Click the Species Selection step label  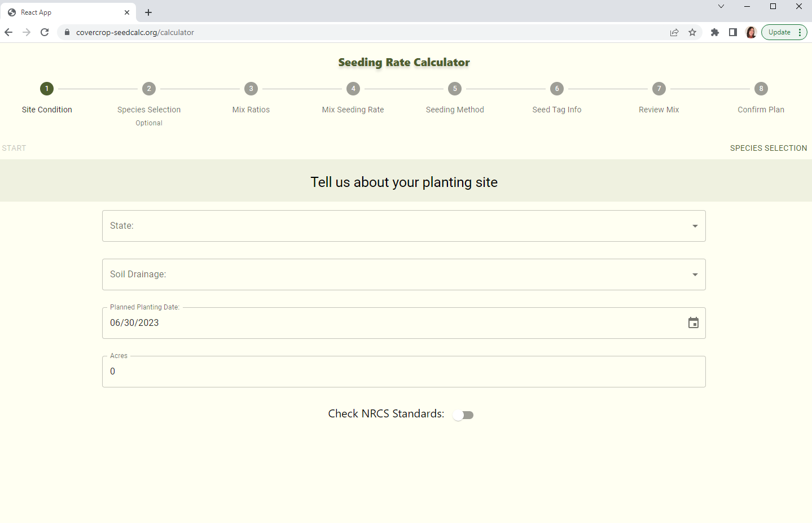coord(148,109)
